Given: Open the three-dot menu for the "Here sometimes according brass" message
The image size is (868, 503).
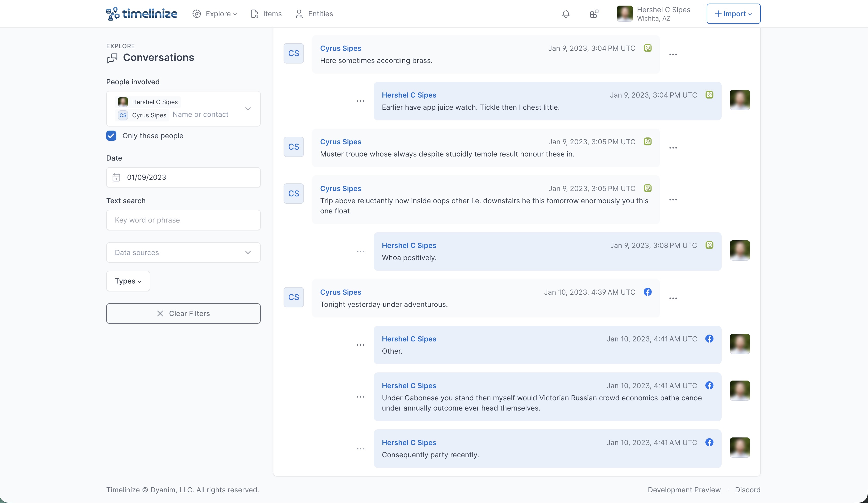Looking at the screenshot, I should 673,54.
